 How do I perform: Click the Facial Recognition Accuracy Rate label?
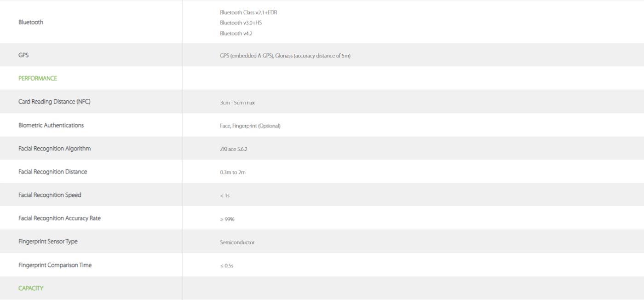coord(59,218)
